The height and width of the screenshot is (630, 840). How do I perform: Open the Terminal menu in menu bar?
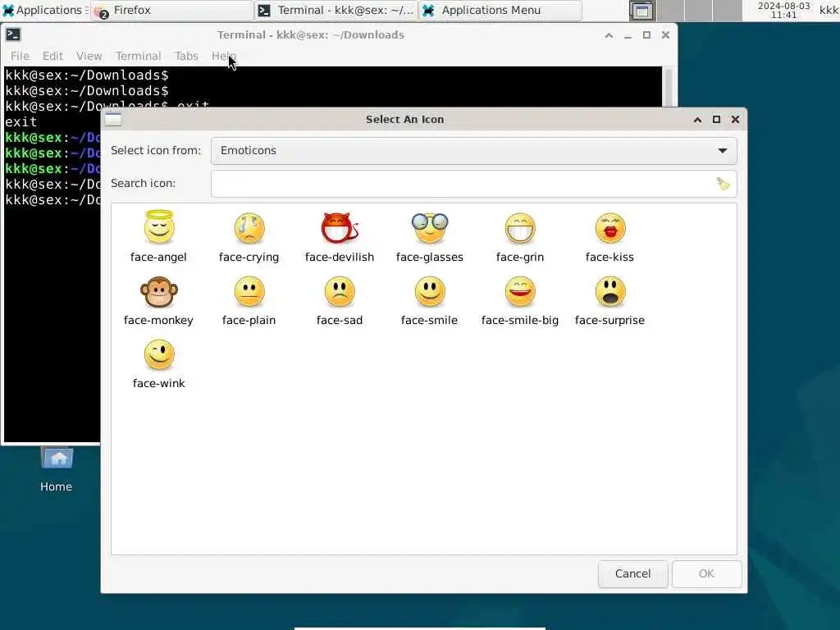(138, 57)
